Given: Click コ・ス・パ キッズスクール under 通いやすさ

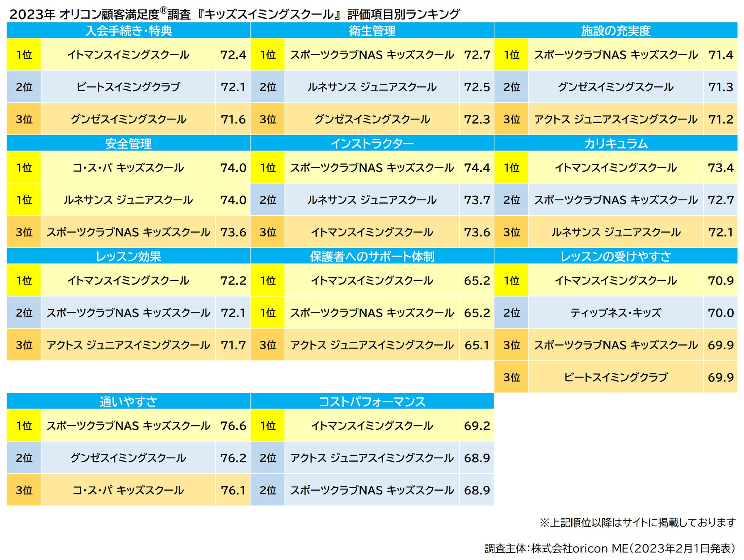Looking at the screenshot, I should pyautogui.click(x=128, y=490).
